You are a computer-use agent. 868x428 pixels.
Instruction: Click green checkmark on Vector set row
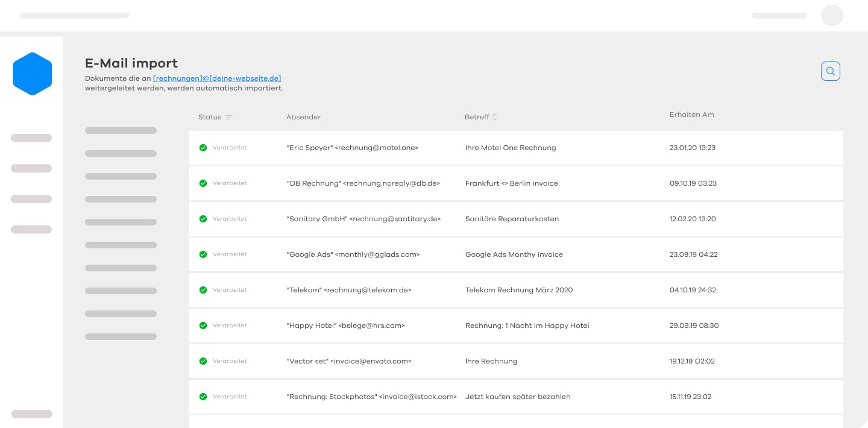[x=203, y=361]
